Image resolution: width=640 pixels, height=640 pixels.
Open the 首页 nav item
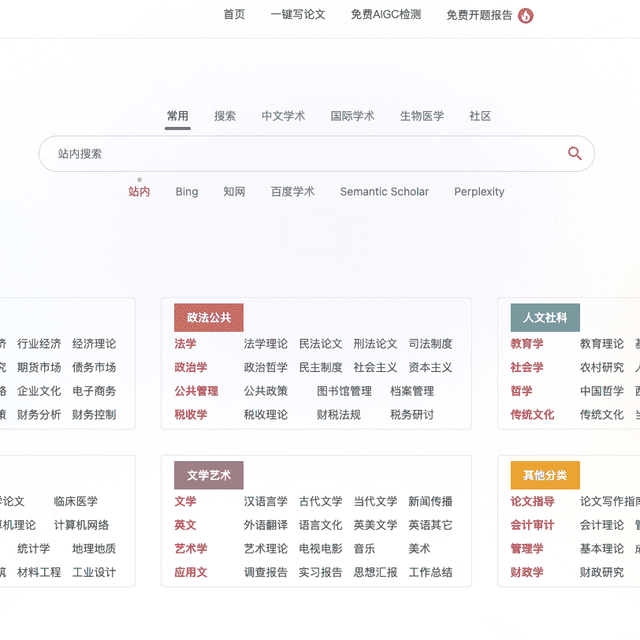234,15
